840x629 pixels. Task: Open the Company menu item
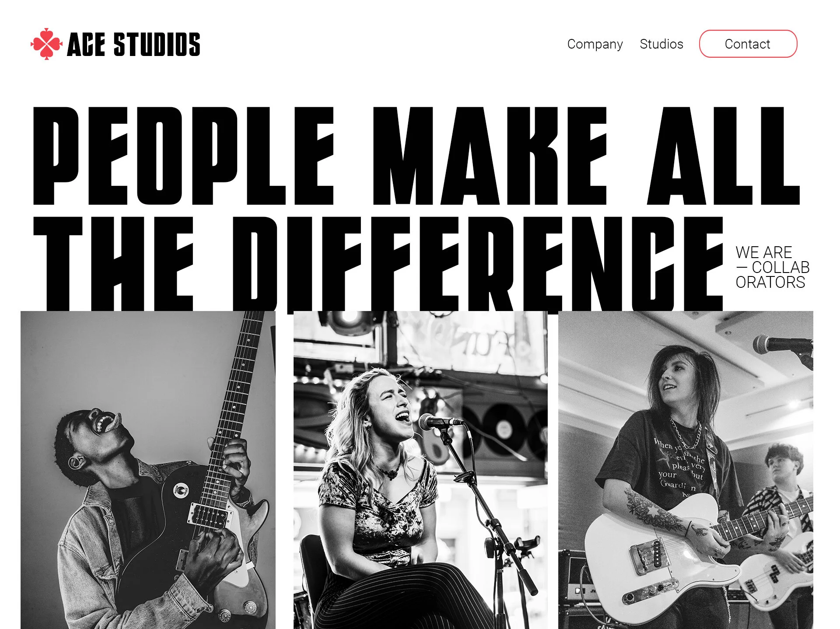pyautogui.click(x=595, y=44)
